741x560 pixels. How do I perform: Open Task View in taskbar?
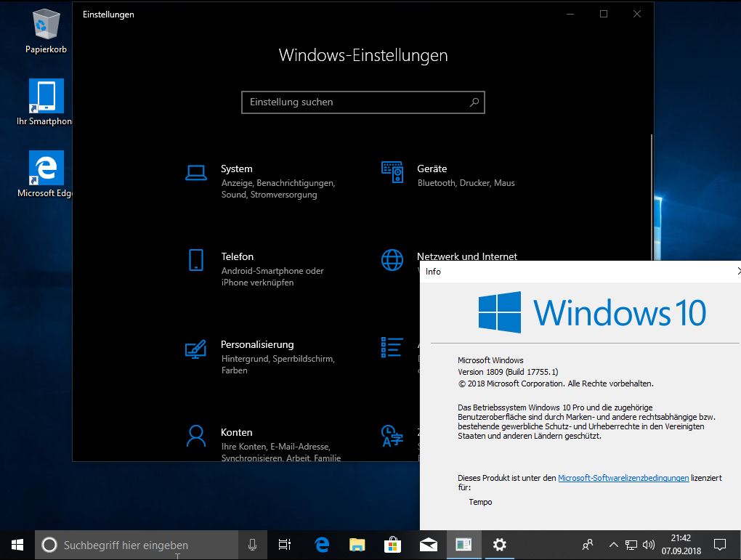(285, 545)
